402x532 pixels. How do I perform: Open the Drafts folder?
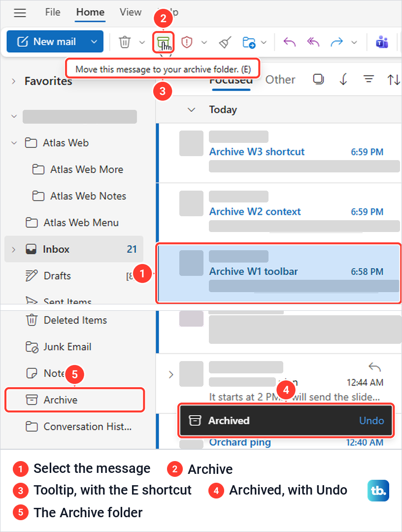[57, 275]
